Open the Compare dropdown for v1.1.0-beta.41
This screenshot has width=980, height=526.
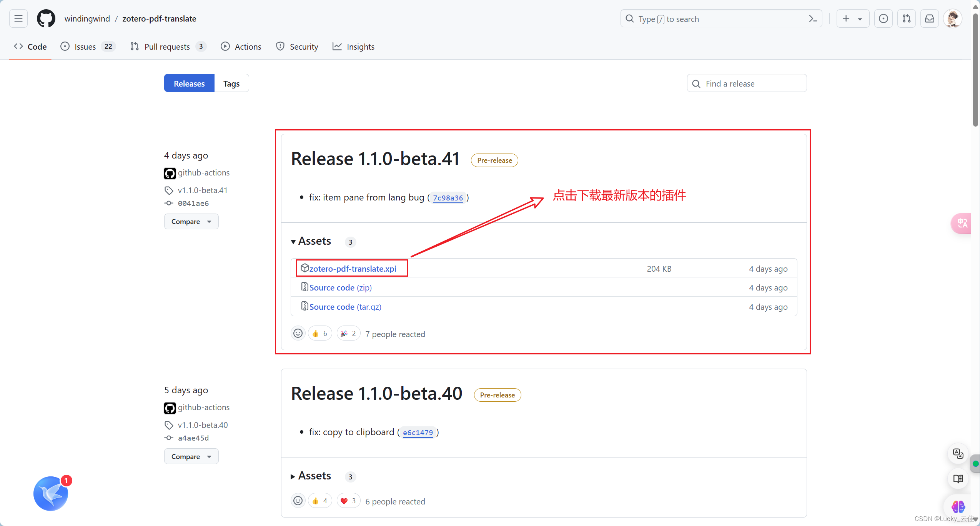coord(191,222)
